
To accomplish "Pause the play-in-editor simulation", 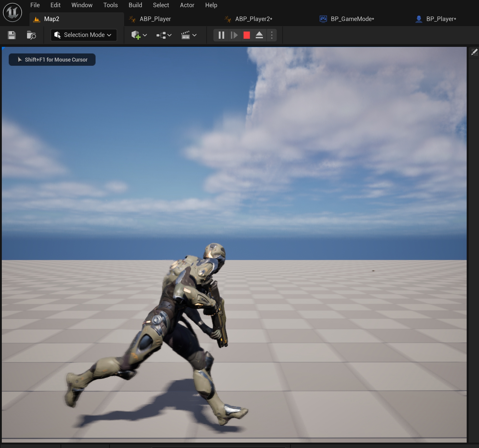I will click(x=221, y=35).
